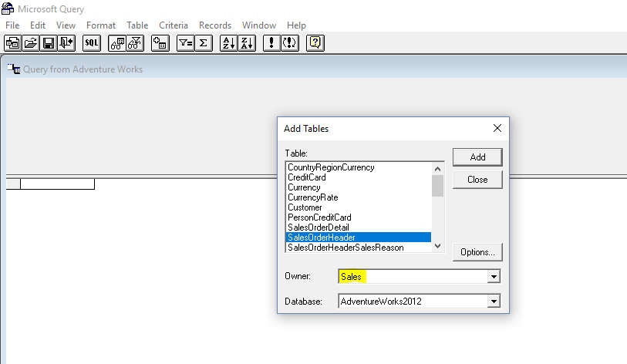Expand the Database dropdown arrow
This screenshot has width=627, height=364.
pos(494,302)
